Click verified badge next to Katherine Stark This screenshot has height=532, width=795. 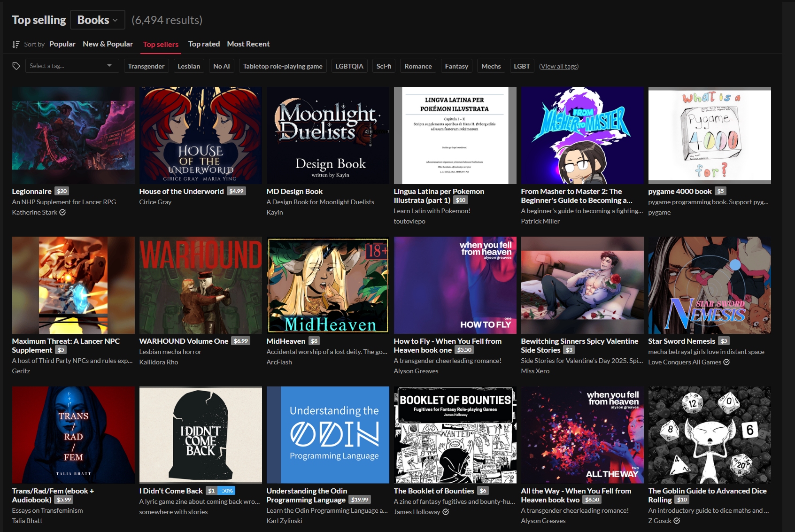[x=62, y=212]
